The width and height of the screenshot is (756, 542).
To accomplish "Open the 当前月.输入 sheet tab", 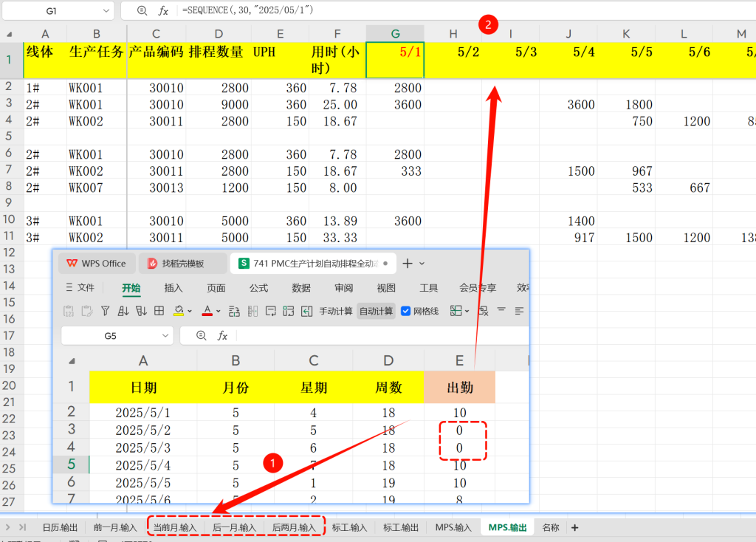I will pyautogui.click(x=174, y=527).
